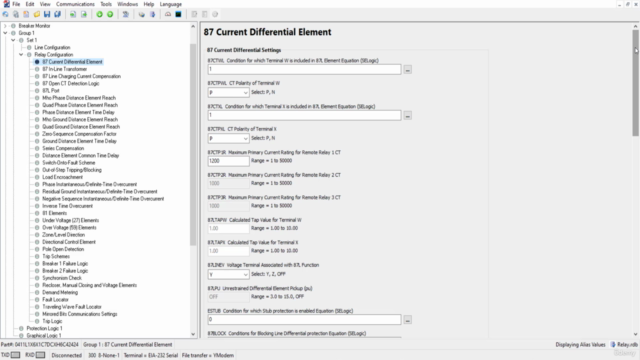Select Inverse Time Overcurrent tree item

[67, 206]
